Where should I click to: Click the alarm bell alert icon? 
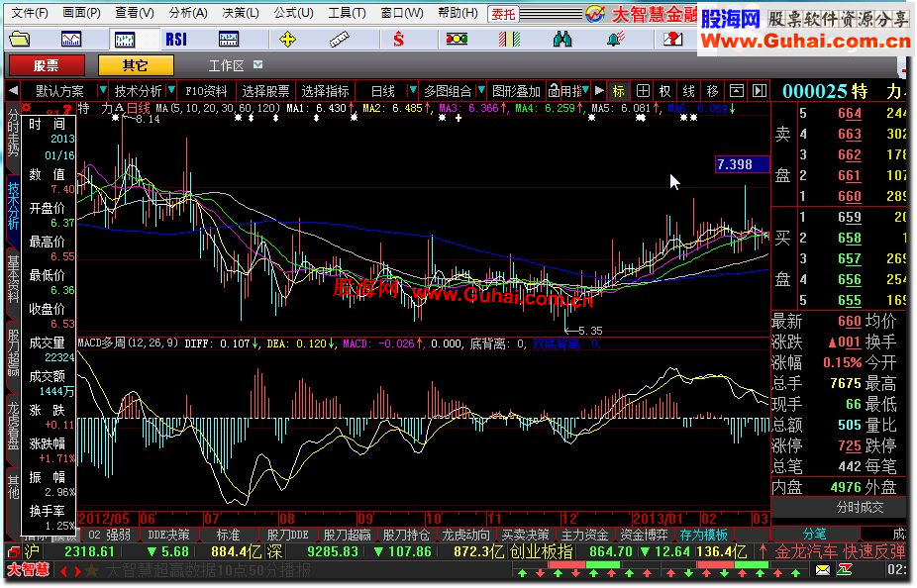[x=615, y=40]
